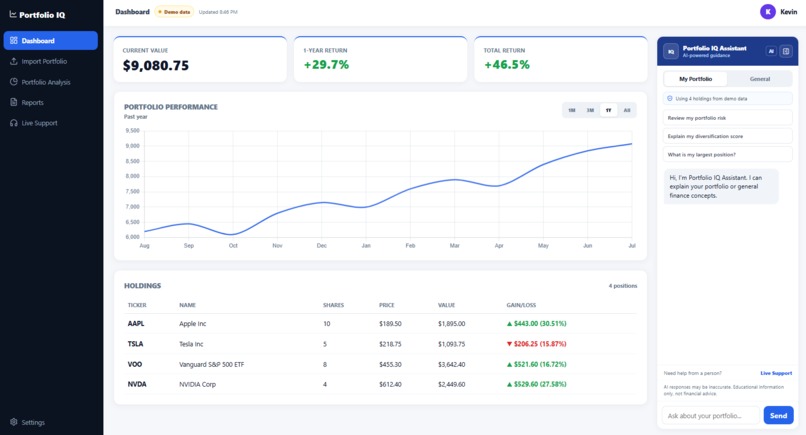Switch to the My Portfolio assistant tab
The width and height of the screenshot is (806, 435).
point(695,79)
